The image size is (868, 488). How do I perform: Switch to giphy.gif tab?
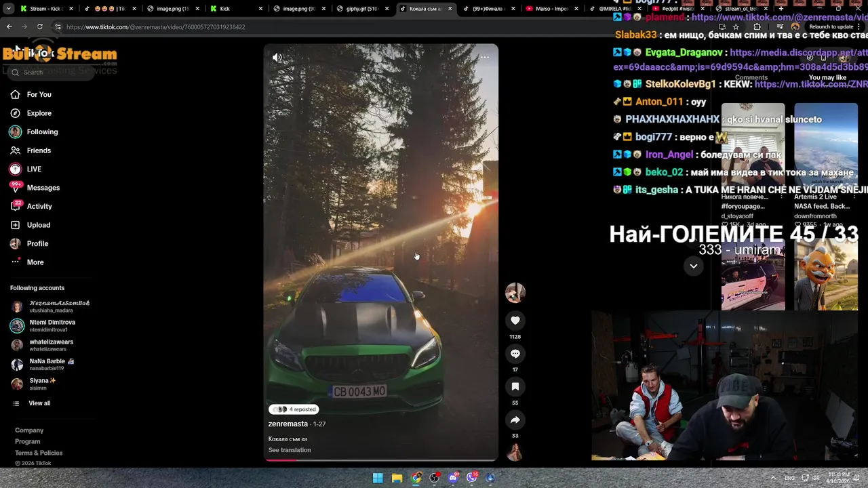[x=362, y=9]
